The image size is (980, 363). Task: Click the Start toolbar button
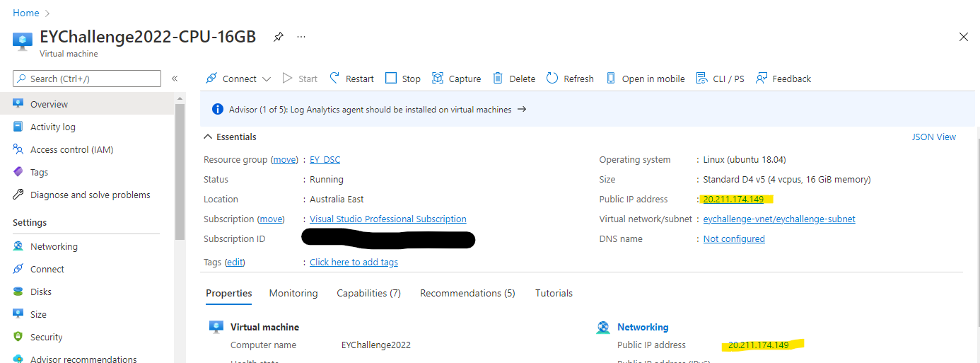tap(300, 79)
